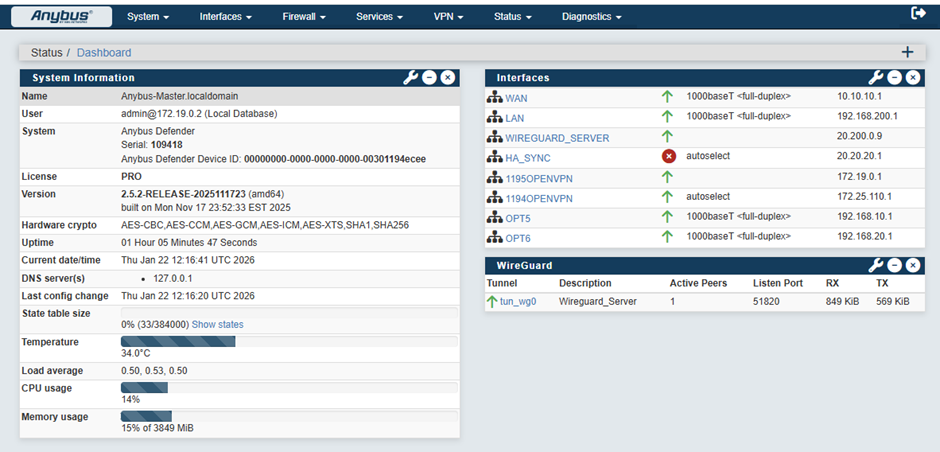Configure WireGuard widget using wrench icon
This screenshot has width=940, height=452.
coord(875,265)
